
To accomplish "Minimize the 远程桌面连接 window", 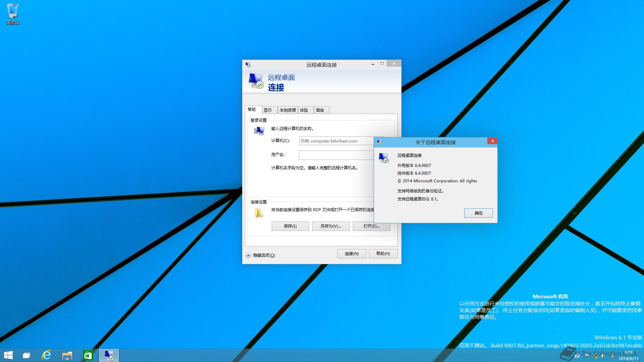I will 373,64.
